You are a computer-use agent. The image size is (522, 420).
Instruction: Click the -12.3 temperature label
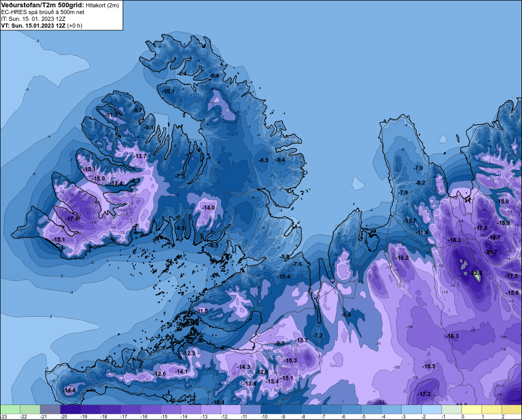click(189, 353)
